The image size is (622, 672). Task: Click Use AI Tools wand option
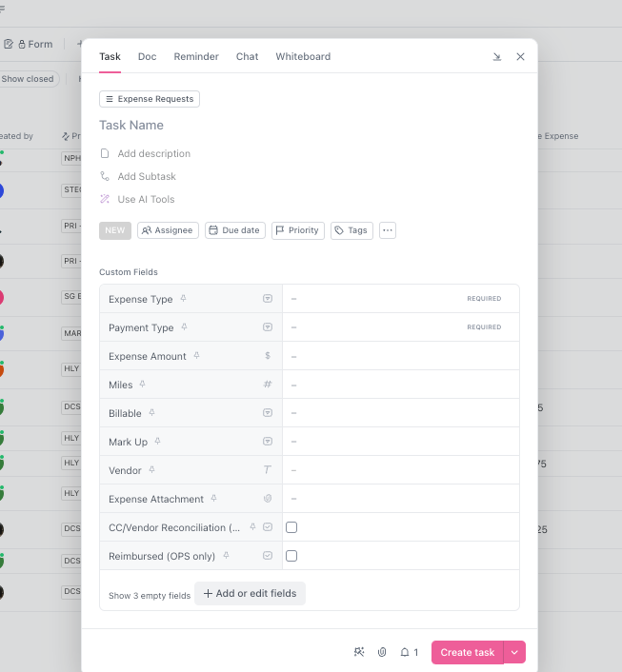pyautogui.click(x=145, y=199)
